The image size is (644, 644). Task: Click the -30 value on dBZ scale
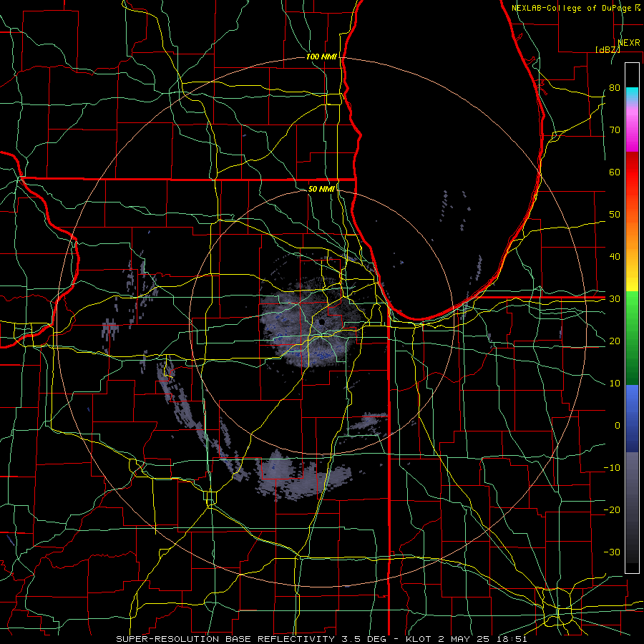point(612,552)
